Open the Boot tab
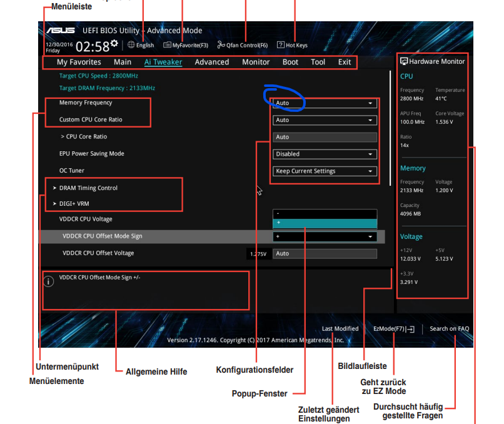 pyautogui.click(x=290, y=62)
